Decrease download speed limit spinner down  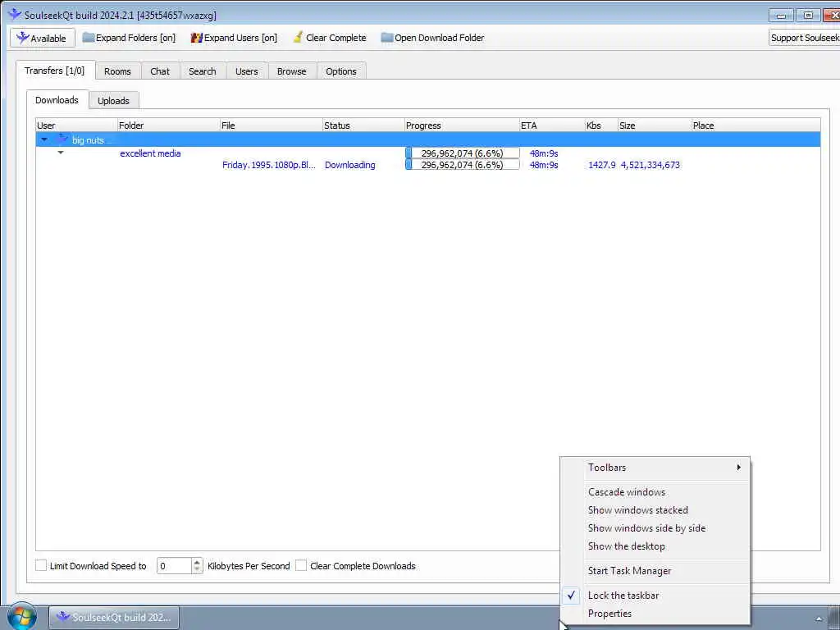pyautogui.click(x=197, y=569)
